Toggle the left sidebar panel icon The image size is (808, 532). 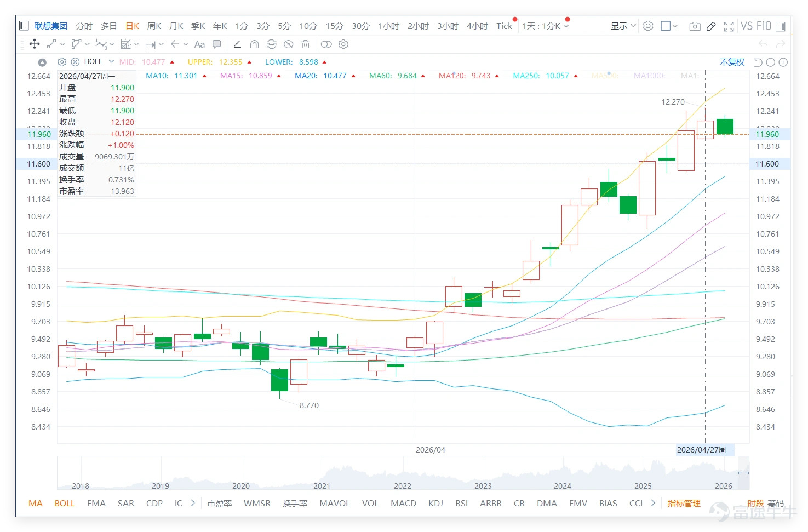(24, 26)
